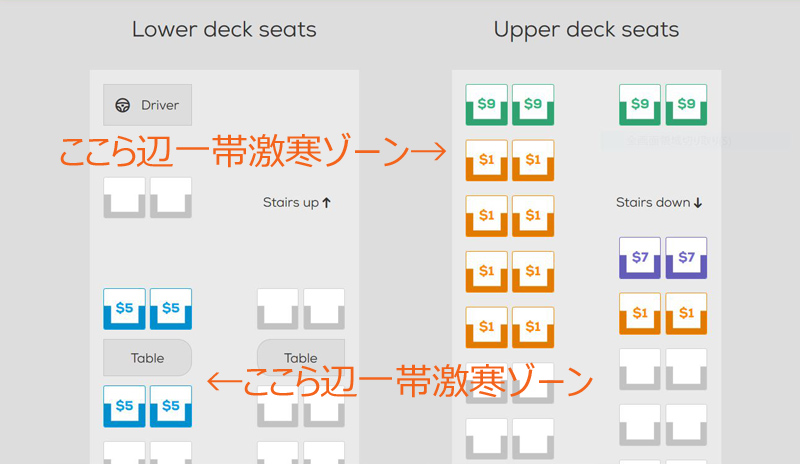Viewport: 800px width, 464px height.
Task: Select the left grey seat above the right Table
Action: pos(278,309)
